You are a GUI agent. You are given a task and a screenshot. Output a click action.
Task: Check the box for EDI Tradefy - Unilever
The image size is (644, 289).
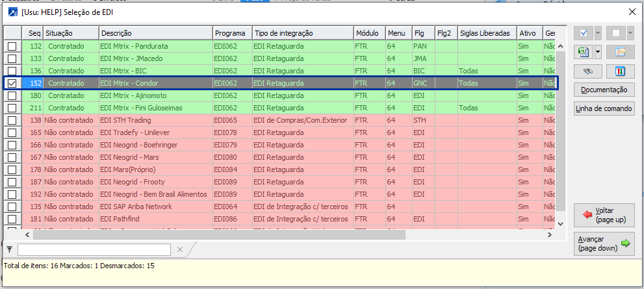coord(12,132)
